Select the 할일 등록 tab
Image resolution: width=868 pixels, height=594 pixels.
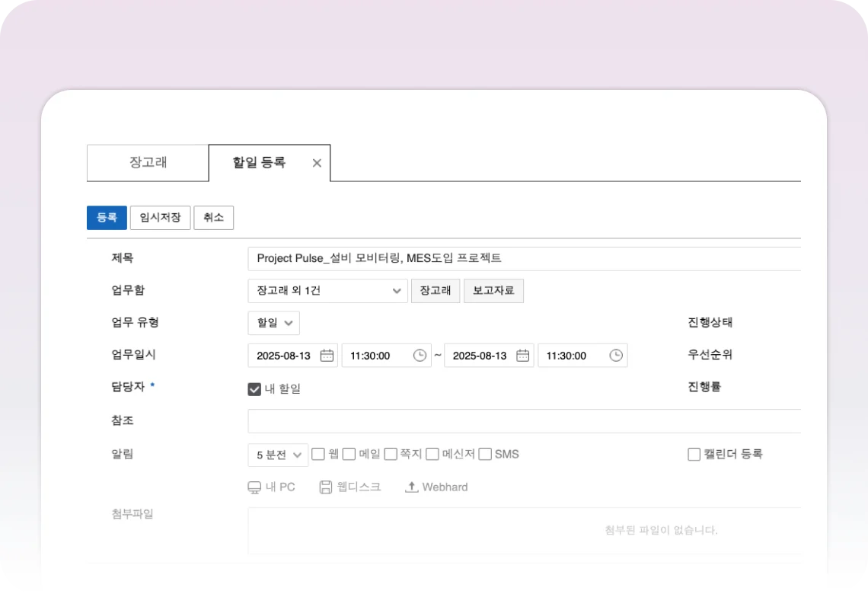click(x=259, y=163)
